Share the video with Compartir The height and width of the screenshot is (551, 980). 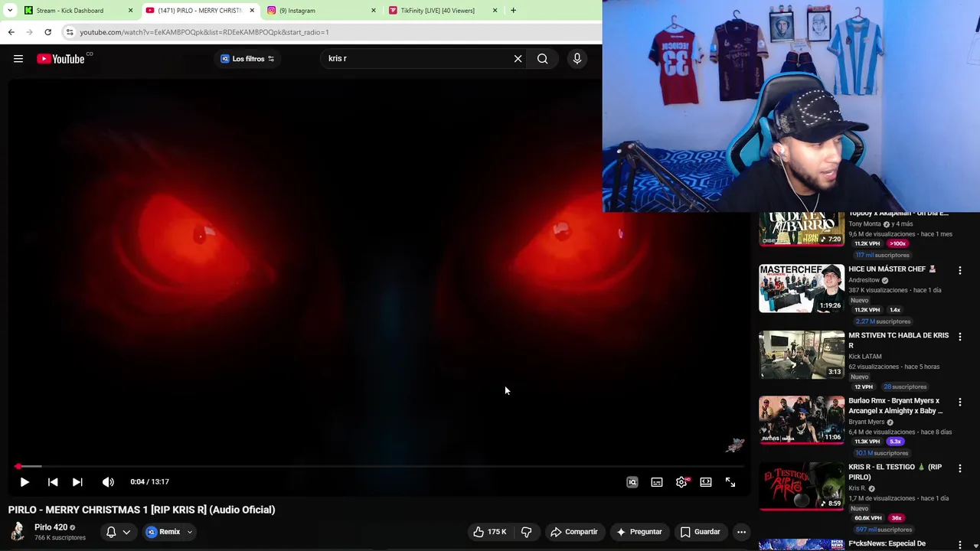point(574,532)
